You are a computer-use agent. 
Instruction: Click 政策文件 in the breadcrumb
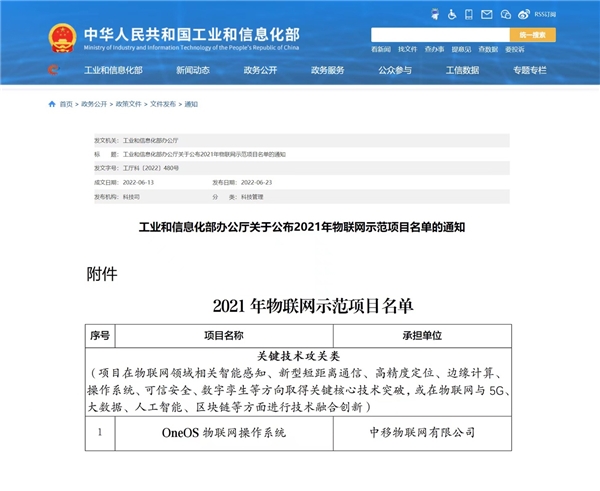click(128, 104)
